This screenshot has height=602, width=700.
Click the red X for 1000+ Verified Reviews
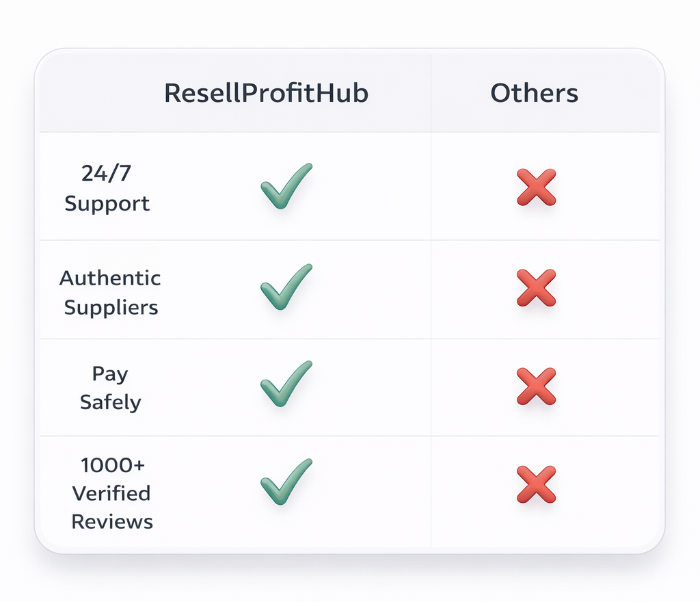point(536,484)
